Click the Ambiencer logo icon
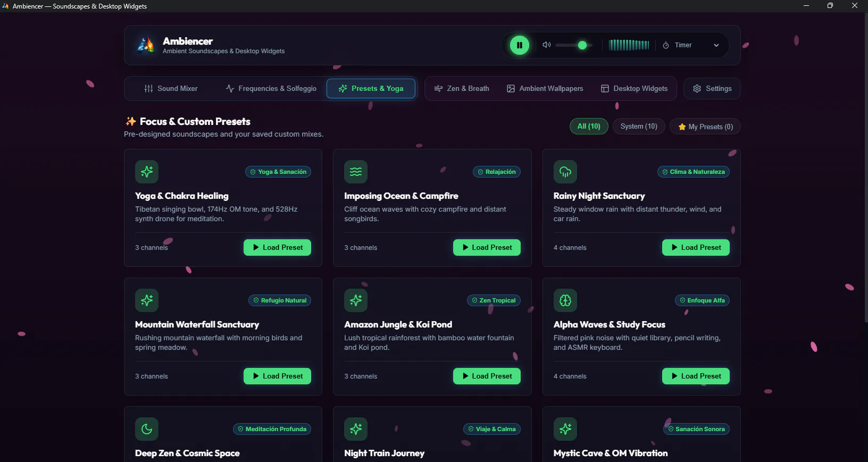868x462 pixels. (146, 45)
